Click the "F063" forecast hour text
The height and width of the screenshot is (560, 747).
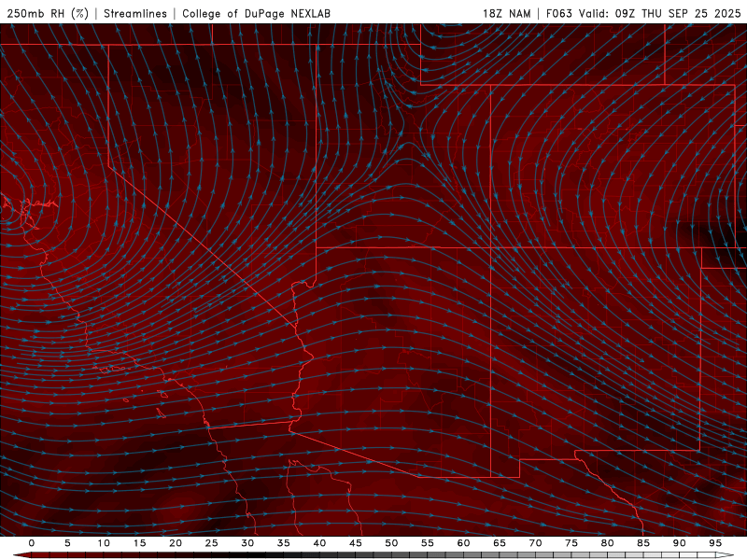tap(558, 14)
